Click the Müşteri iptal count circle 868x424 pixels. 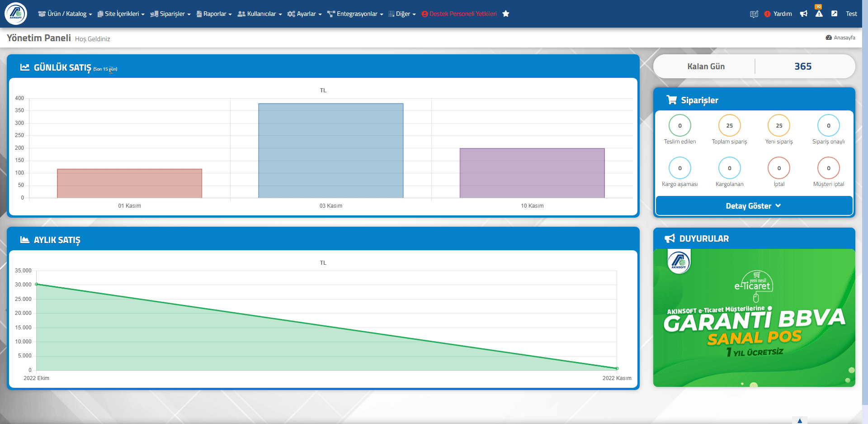pos(829,168)
